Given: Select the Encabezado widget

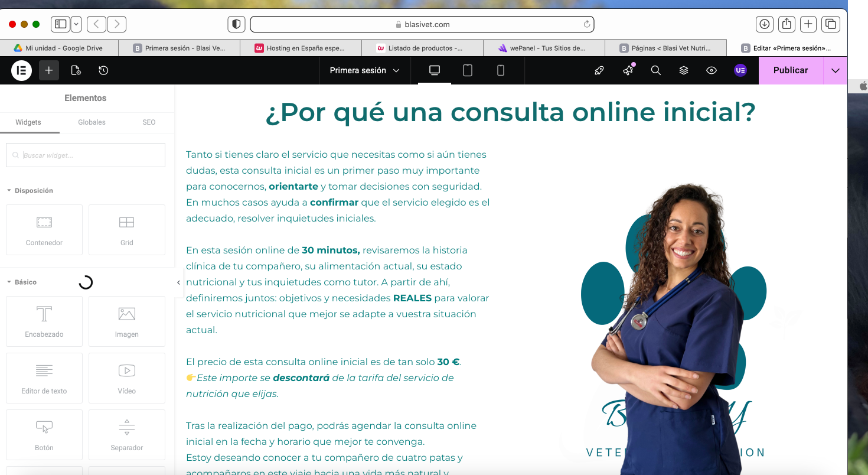Looking at the screenshot, I should (x=44, y=321).
